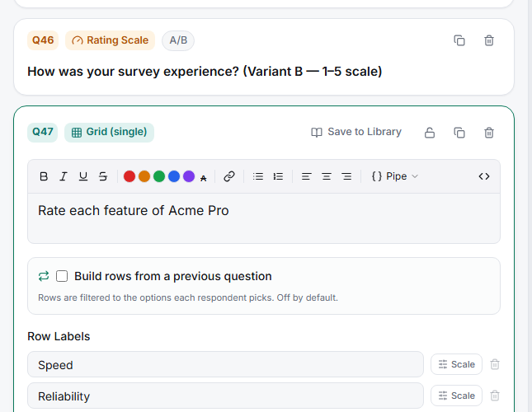Insert a bulleted list

pyautogui.click(x=258, y=176)
